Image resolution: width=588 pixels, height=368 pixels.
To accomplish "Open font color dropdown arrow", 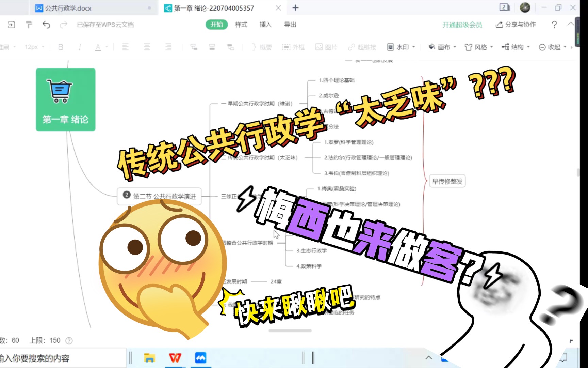I will (x=107, y=47).
